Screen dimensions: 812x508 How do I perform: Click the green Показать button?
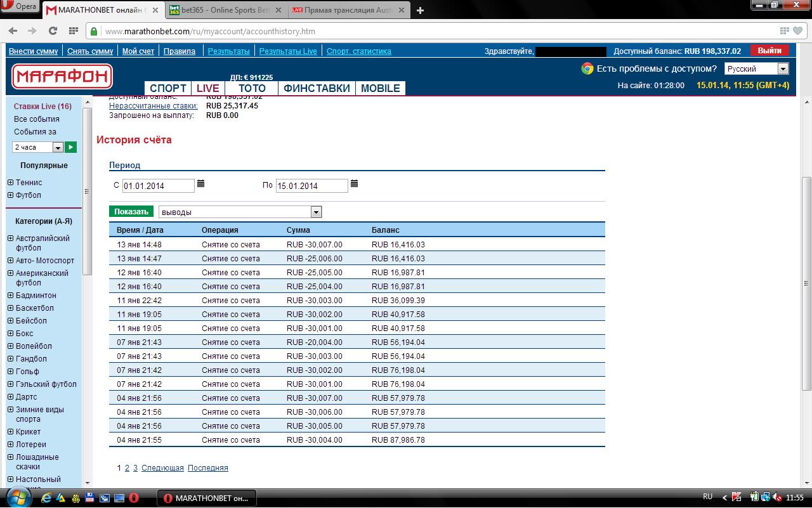[131, 212]
